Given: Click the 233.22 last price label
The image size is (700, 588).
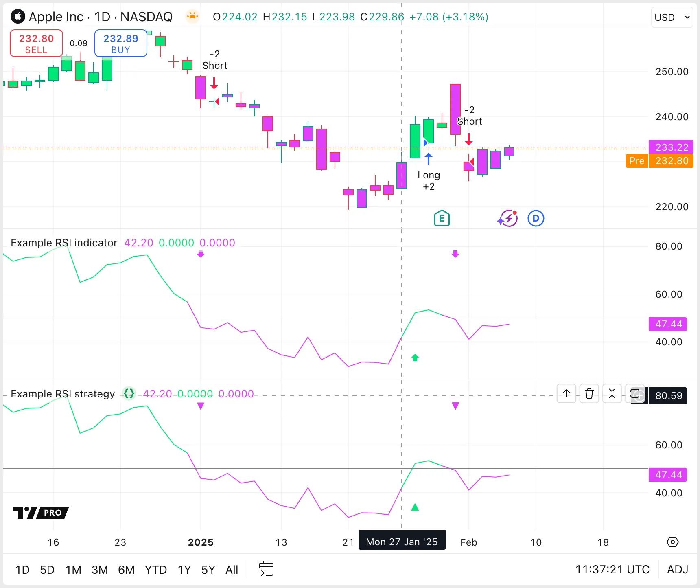Looking at the screenshot, I should coord(671,147).
